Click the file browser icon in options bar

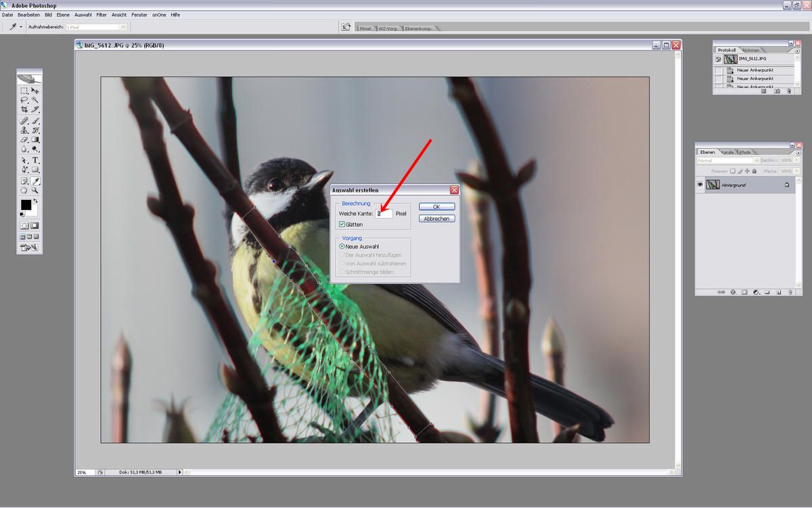(x=346, y=26)
